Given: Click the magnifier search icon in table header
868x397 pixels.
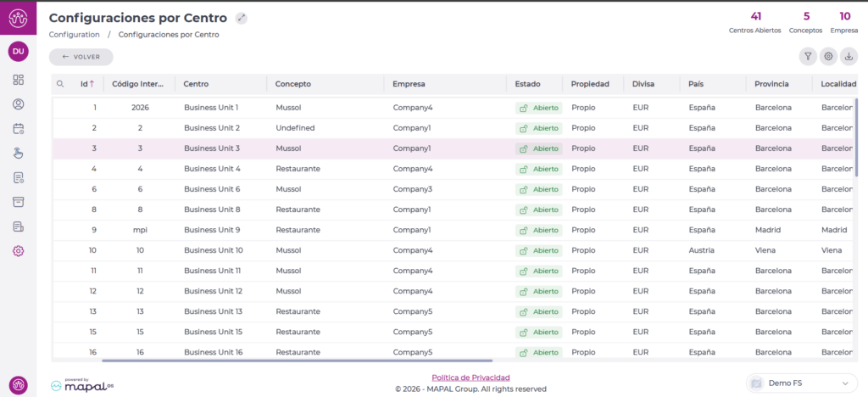Looking at the screenshot, I should [x=60, y=84].
